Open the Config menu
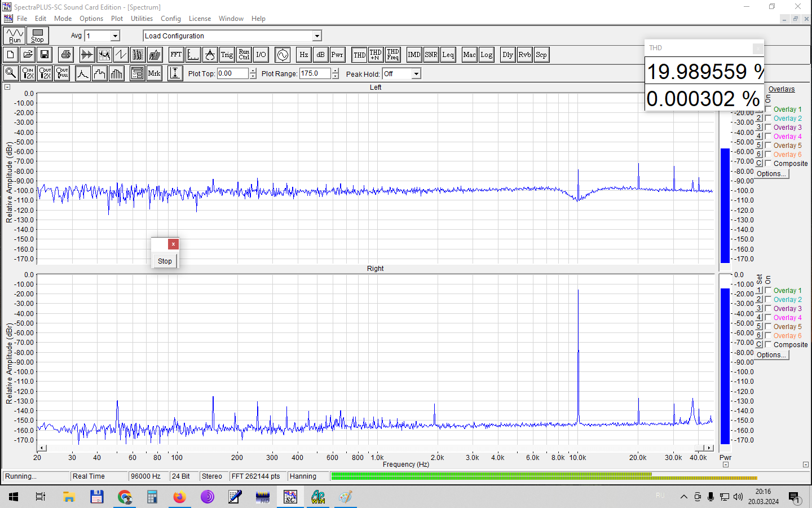This screenshot has width=812, height=508. pos(170,19)
